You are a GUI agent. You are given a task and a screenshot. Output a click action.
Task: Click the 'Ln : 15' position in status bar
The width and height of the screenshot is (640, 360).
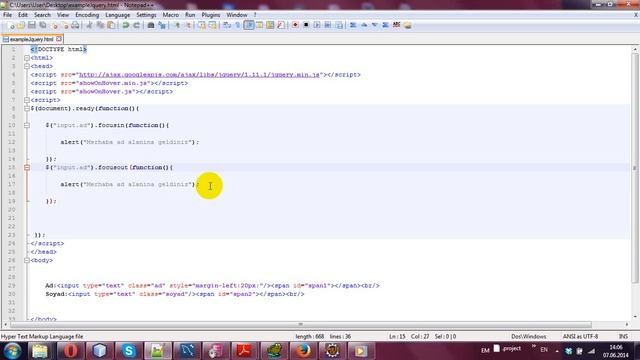(397, 337)
